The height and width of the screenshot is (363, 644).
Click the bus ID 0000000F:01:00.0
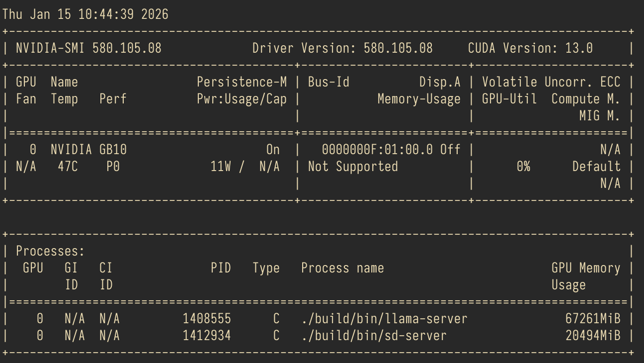pyautogui.click(x=377, y=150)
